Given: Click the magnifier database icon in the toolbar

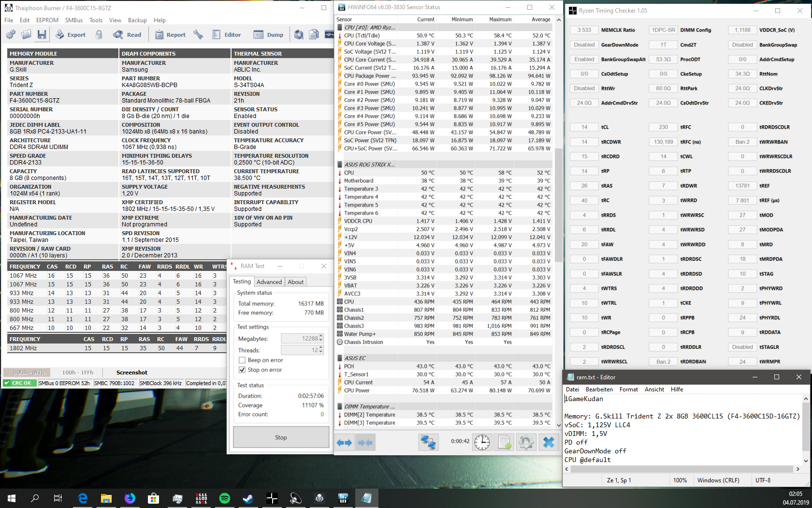Looking at the screenshot, I should [299, 34].
